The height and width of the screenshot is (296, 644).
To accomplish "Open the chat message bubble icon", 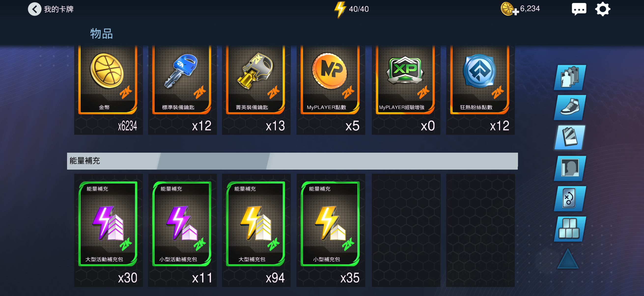I will click(x=579, y=9).
